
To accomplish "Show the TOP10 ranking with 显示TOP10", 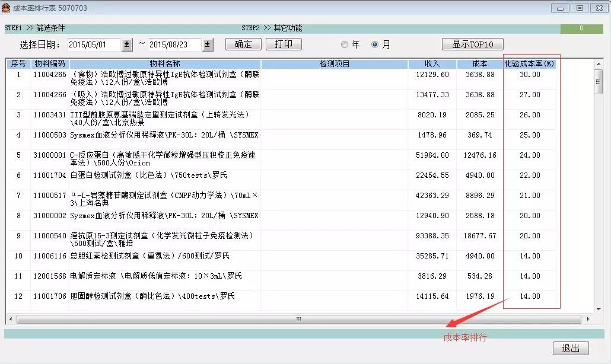I will point(472,44).
